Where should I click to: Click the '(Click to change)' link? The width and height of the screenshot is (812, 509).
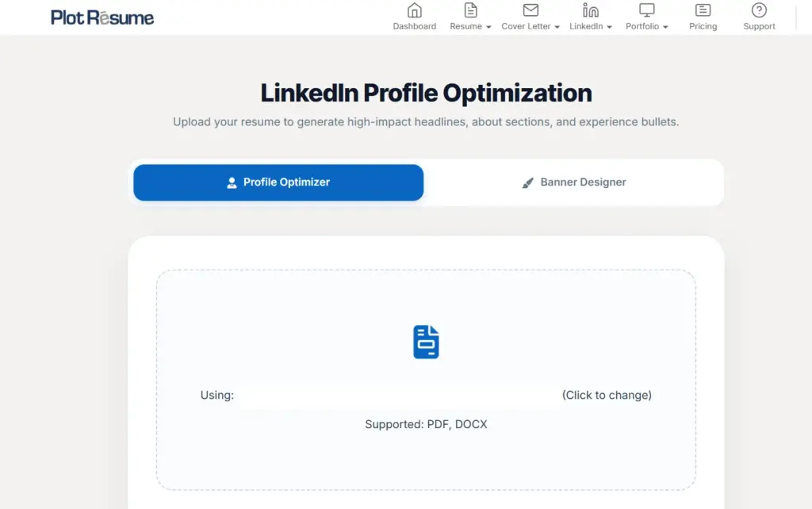607,395
